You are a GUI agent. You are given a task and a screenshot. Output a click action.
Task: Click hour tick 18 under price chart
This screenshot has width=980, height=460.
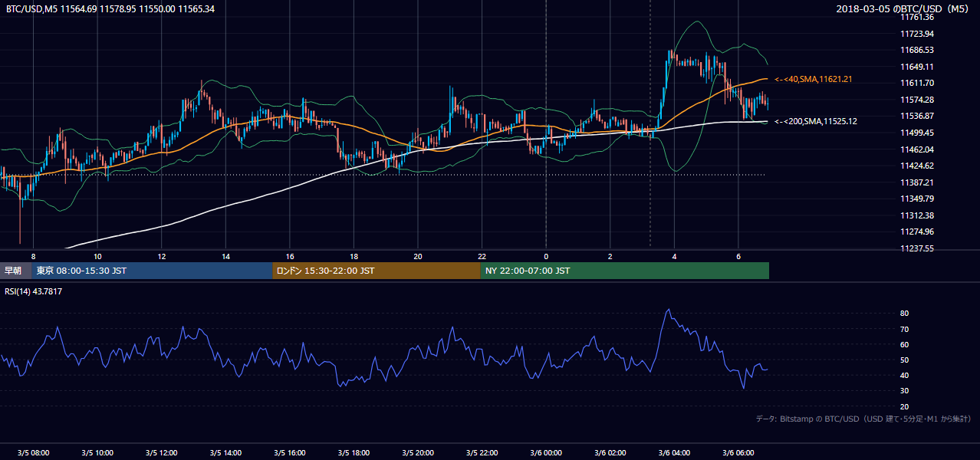pyautogui.click(x=354, y=256)
